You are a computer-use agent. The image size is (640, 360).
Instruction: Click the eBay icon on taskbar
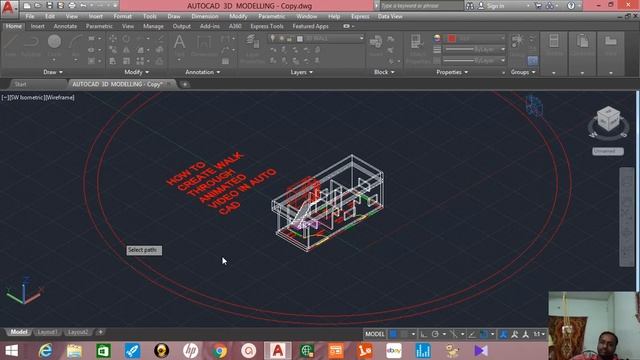[x=394, y=351]
